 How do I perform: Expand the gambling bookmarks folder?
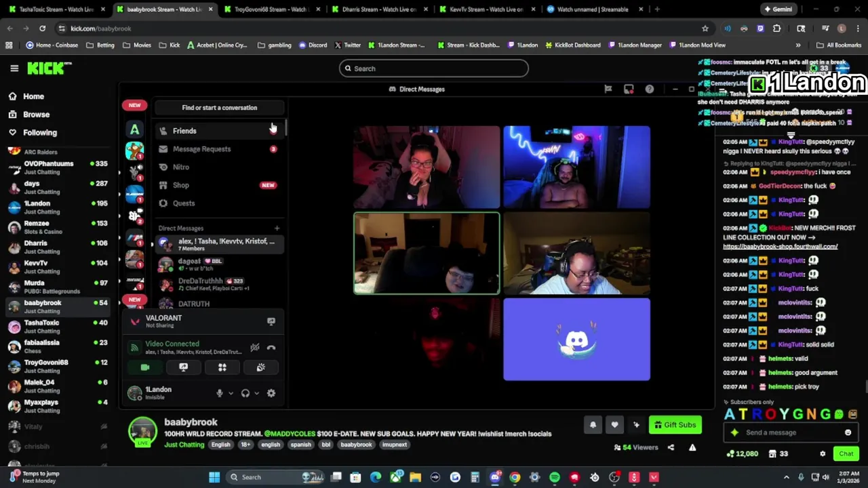click(x=274, y=45)
